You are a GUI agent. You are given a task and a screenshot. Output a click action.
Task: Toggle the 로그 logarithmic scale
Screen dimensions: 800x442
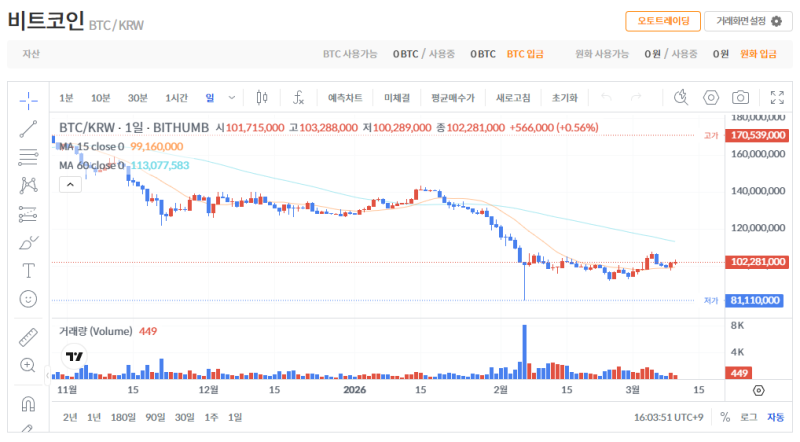tap(748, 418)
